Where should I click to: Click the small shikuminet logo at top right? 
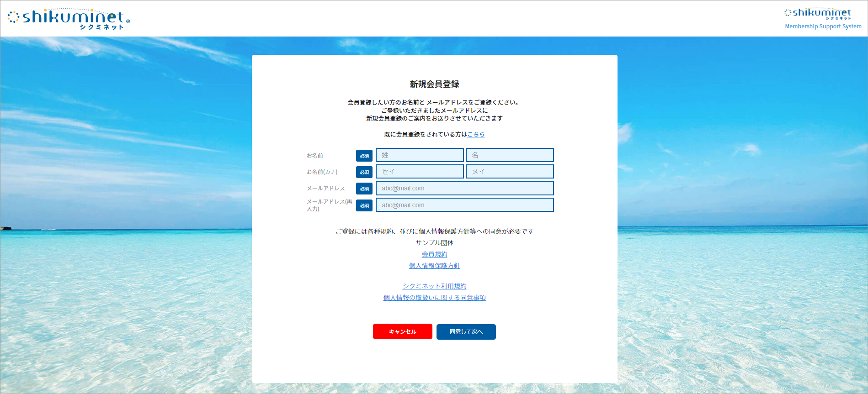[x=818, y=14]
